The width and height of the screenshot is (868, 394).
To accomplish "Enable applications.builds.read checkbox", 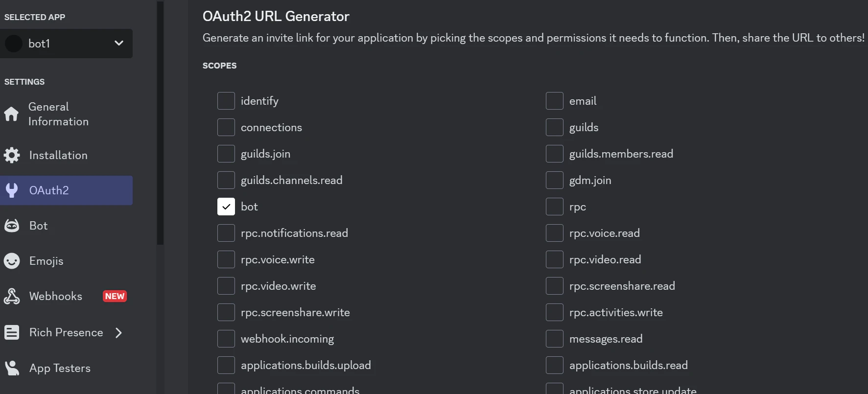I will pyautogui.click(x=555, y=365).
